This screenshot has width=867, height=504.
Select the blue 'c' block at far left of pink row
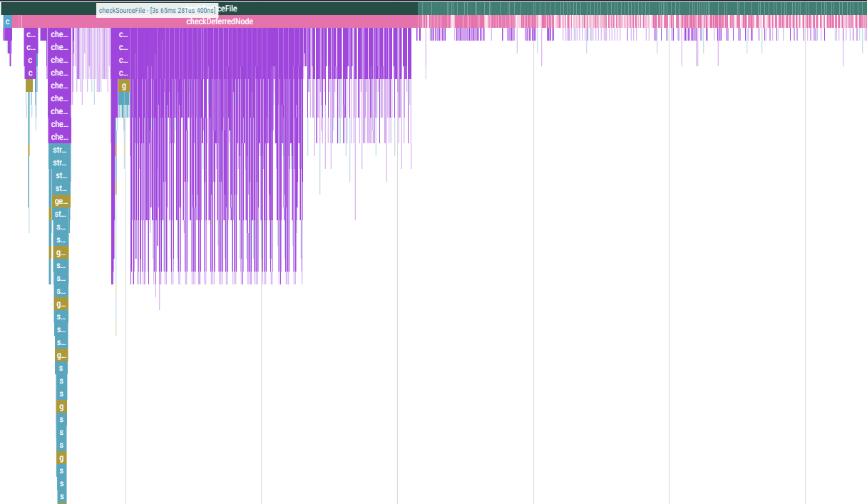tap(7, 21)
